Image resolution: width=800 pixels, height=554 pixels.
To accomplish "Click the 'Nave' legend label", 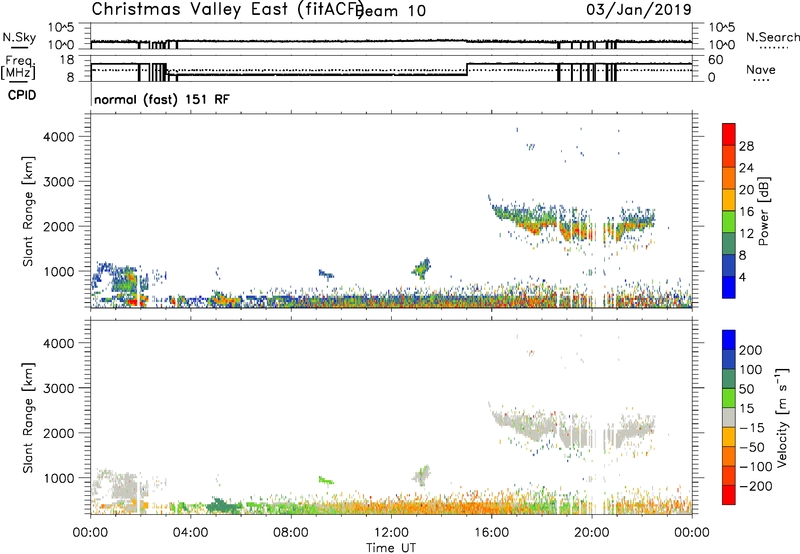I will pyautogui.click(x=760, y=70).
